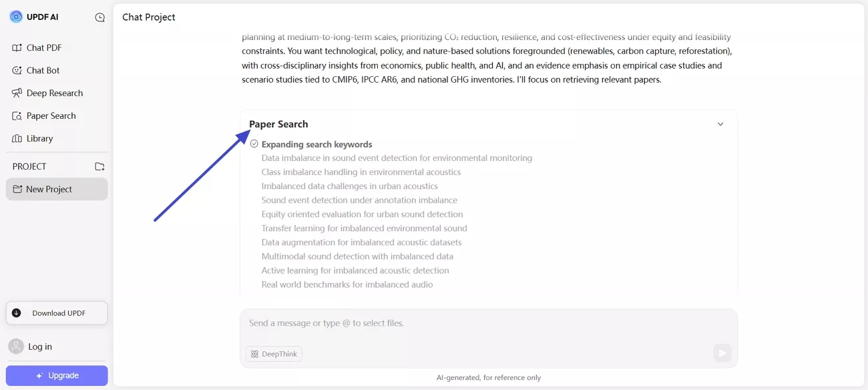This screenshot has height=390, width=868.
Task: Click the Chat Bot icon
Action: pos(17,70)
